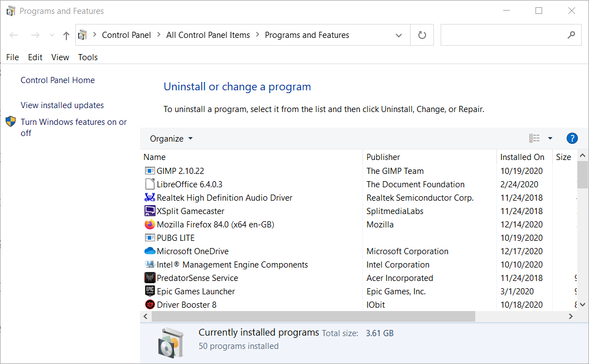
Task: Expand chevron after Control Panel breadcrumb
Action: (159, 35)
